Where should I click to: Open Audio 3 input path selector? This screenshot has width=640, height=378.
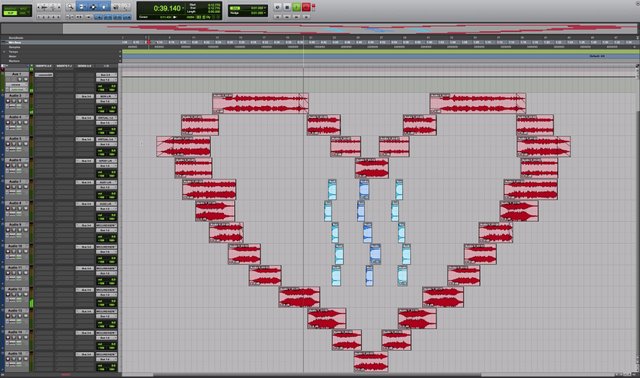pos(106,96)
